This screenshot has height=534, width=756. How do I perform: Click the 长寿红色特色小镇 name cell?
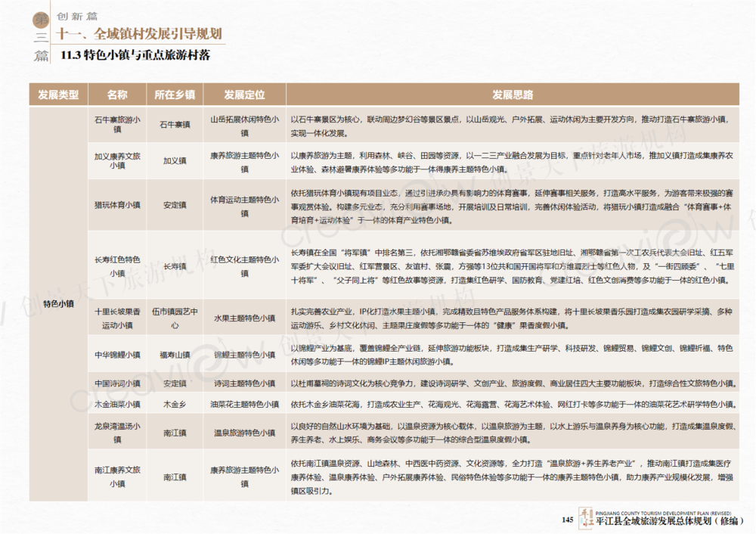[117, 266]
